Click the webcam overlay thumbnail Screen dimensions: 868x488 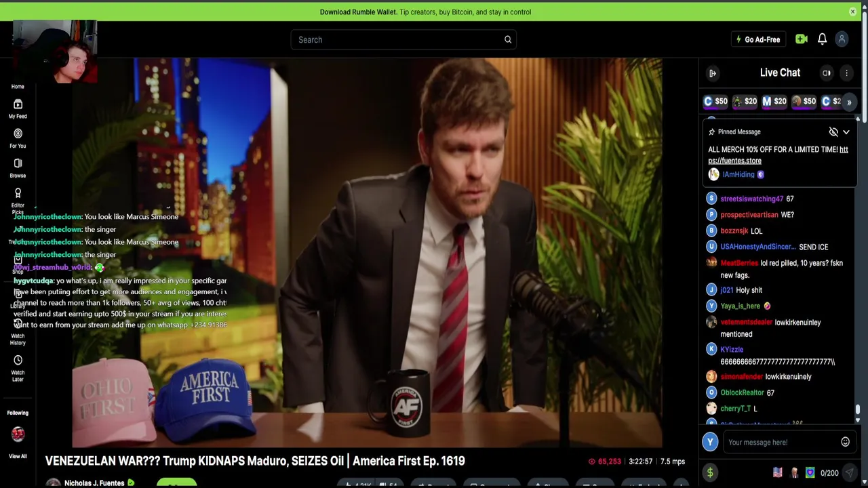55,52
